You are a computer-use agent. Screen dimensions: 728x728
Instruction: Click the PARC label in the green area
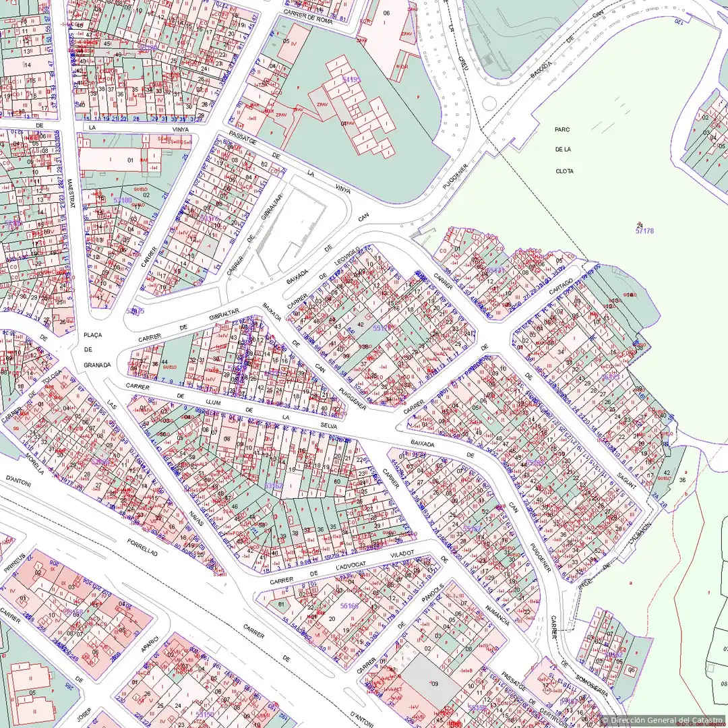(x=562, y=129)
